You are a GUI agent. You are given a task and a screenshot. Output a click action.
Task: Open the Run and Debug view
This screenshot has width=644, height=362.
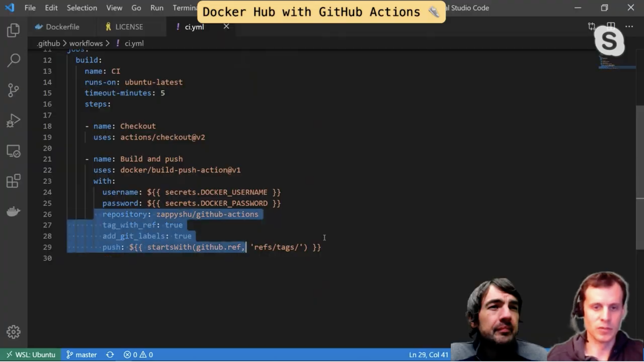(x=13, y=120)
